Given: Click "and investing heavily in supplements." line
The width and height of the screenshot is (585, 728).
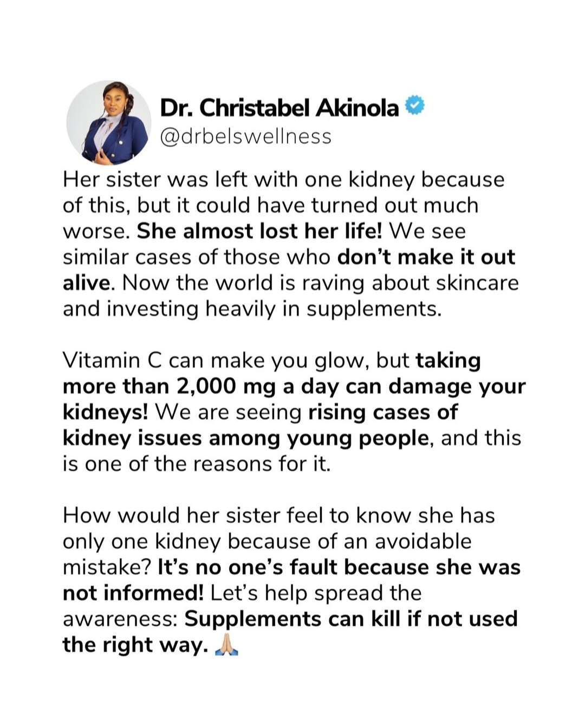Looking at the screenshot, I should click(x=252, y=309).
